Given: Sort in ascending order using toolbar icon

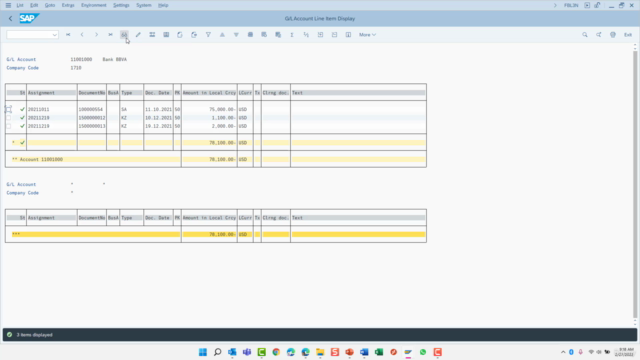Looking at the screenshot, I should point(222,35).
